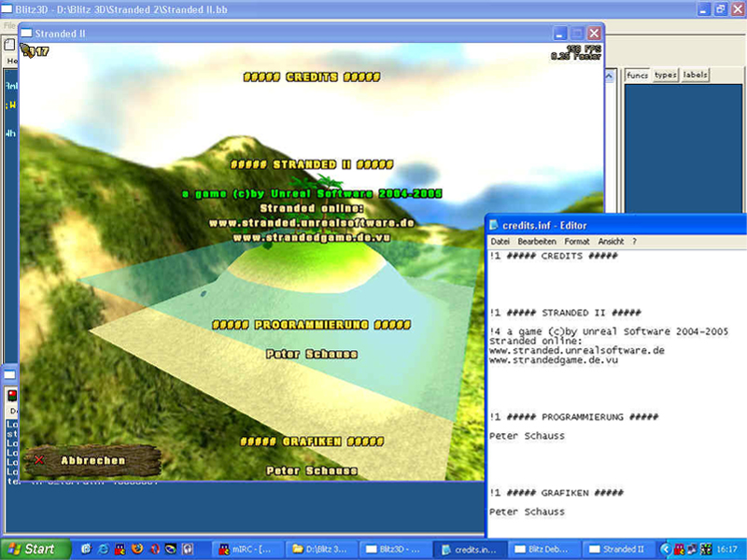Switch to the labels tab
The height and width of the screenshot is (560, 747).
(x=695, y=75)
